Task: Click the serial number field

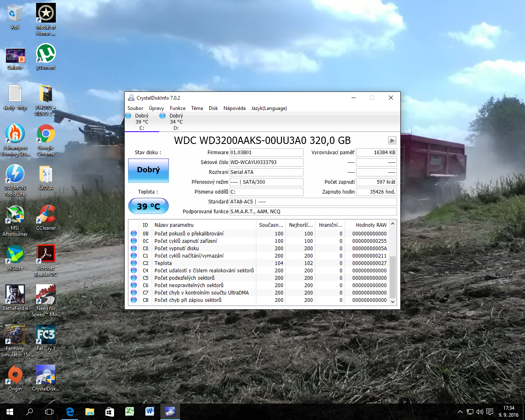Action: point(266,162)
